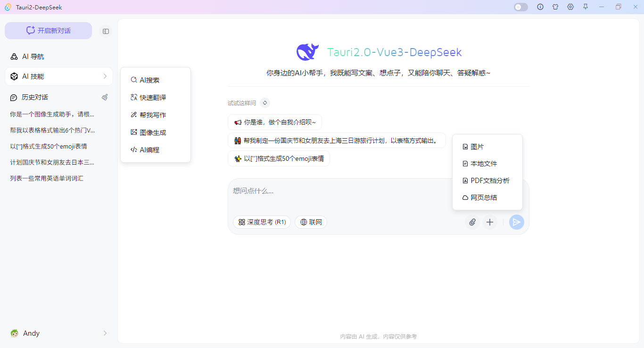Start a new conversation with 开启新对话
Screen dimensions: 644x348
48,30
